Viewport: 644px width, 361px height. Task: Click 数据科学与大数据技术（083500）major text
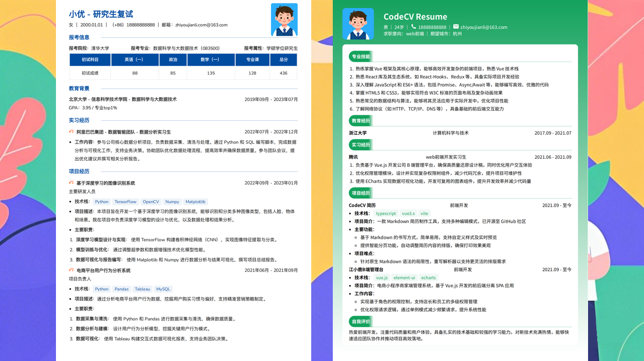pos(187,49)
